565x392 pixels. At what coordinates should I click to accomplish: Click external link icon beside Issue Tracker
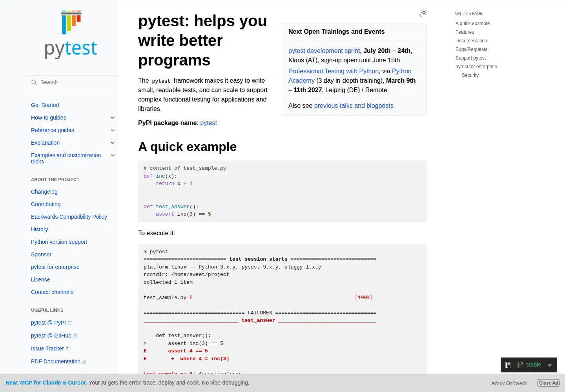pyautogui.click(x=68, y=349)
